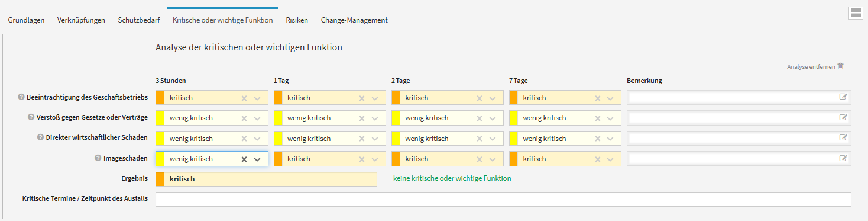
Task: Open the Risiken tab
Action: click(x=297, y=20)
